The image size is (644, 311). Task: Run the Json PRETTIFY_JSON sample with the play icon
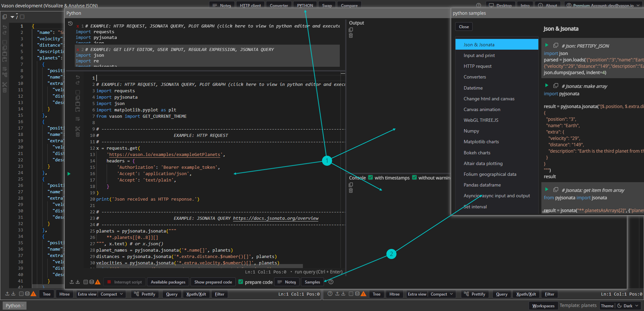tap(547, 45)
